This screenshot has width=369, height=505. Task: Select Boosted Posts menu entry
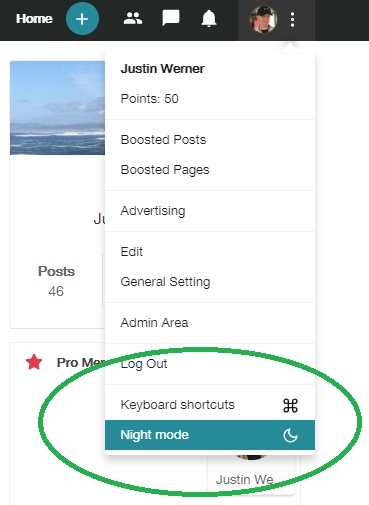point(163,140)
